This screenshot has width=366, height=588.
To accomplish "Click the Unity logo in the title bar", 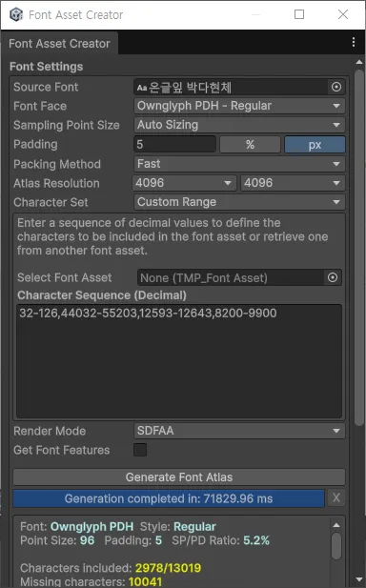I will (16, 14).
